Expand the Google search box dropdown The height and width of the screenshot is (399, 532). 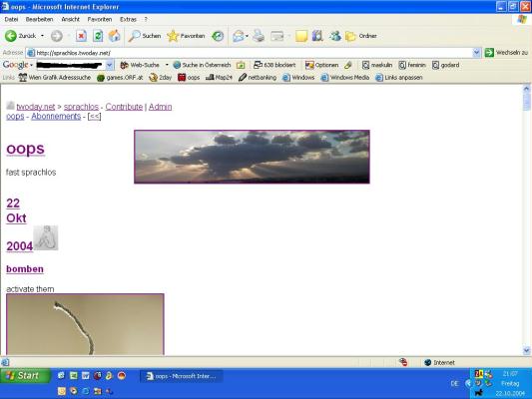(x=110, y=65)
